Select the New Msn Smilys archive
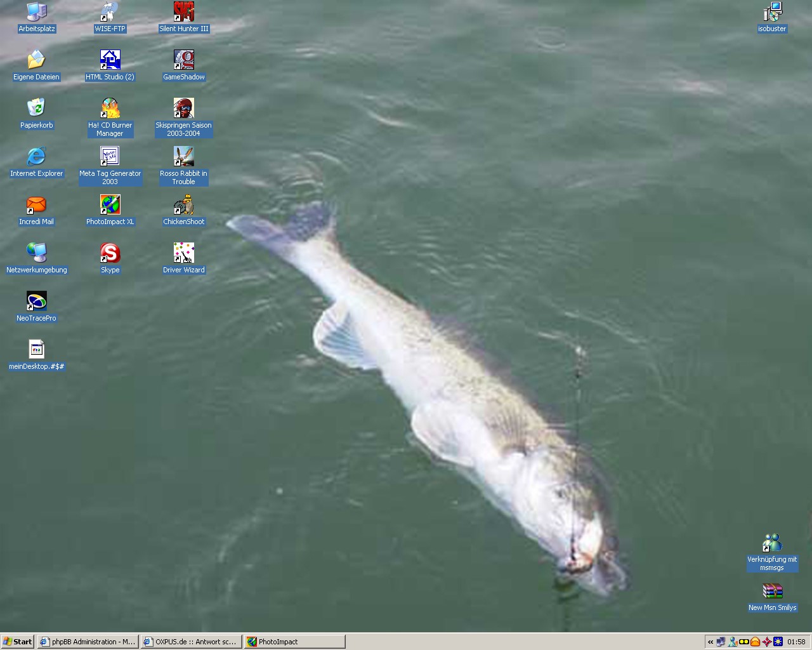This screenshot has height=650, width=812. [x=772, y=592]
